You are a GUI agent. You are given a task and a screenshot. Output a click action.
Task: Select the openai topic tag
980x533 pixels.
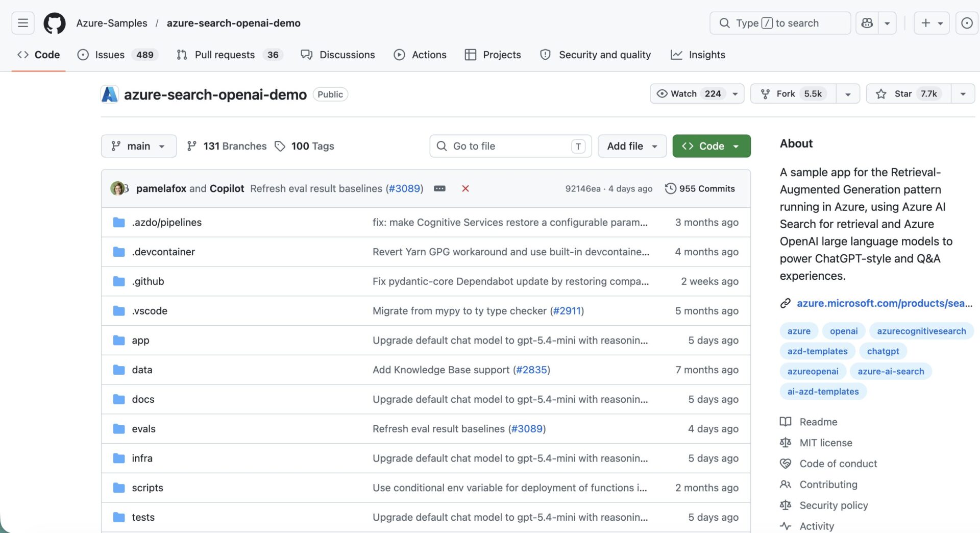[x=844, y=331]
